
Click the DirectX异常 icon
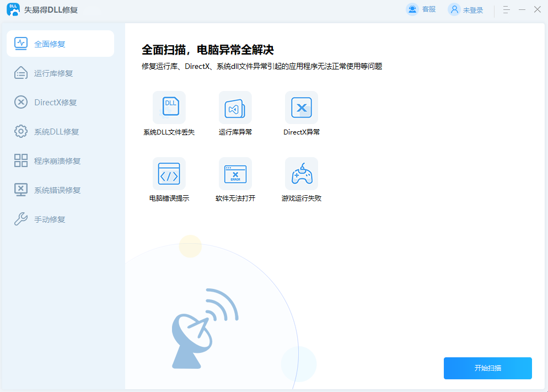302,108
